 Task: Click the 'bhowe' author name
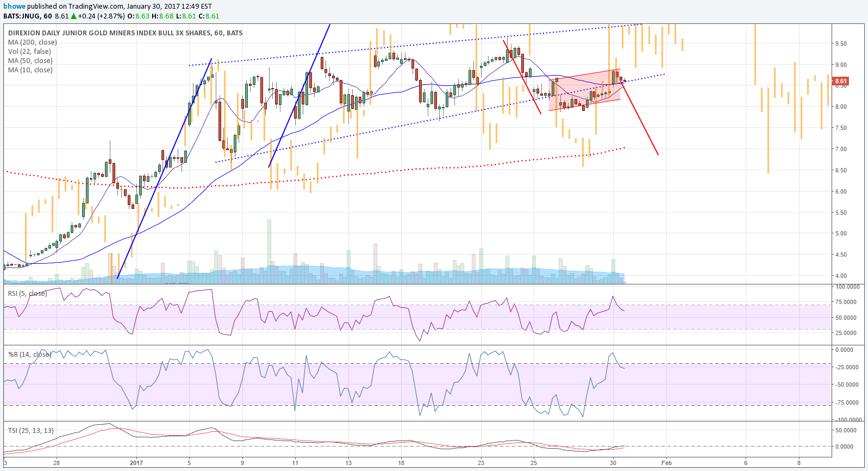[x=14, y=7]
